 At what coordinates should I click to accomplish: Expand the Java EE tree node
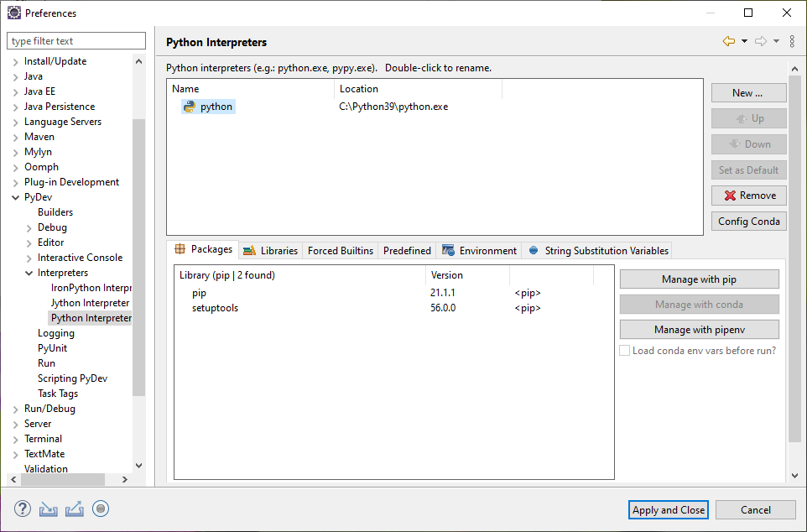point(15,91)
